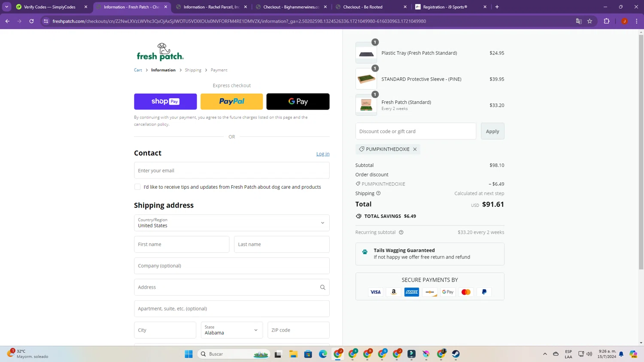644x362 pixels.
Task: Click the Plastic Tray product thumbnail
Action: pos(366,53)
